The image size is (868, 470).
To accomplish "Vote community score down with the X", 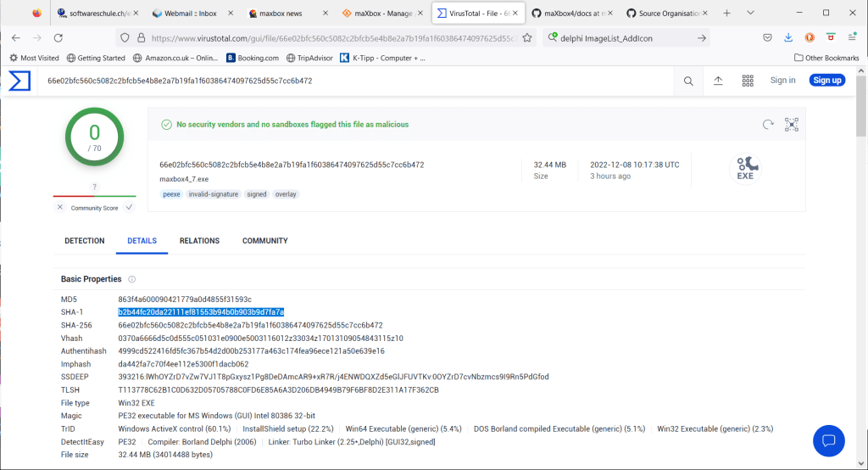I will (x=59, y=207).
